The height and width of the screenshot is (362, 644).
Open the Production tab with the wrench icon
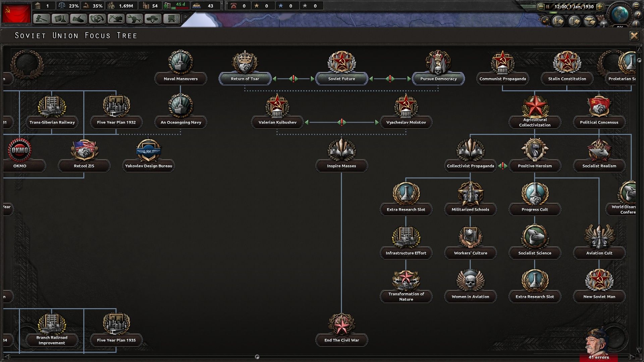coord(135,19)
